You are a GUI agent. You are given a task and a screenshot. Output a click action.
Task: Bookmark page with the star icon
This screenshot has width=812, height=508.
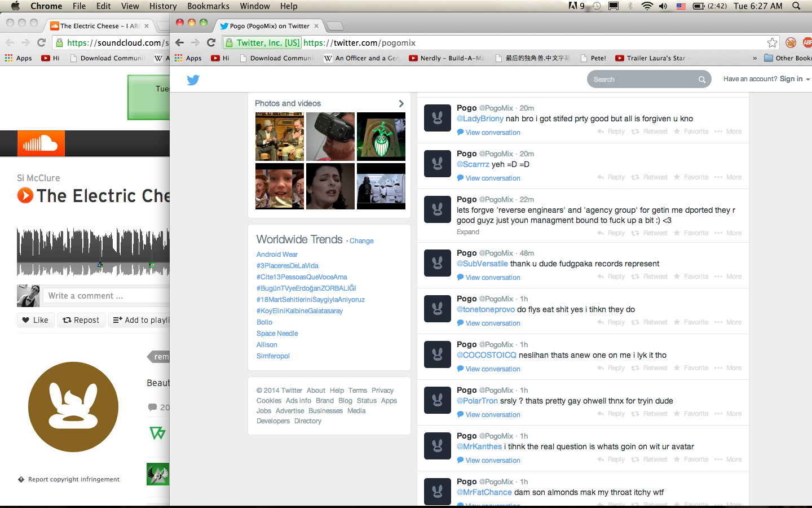coord(772,43)
